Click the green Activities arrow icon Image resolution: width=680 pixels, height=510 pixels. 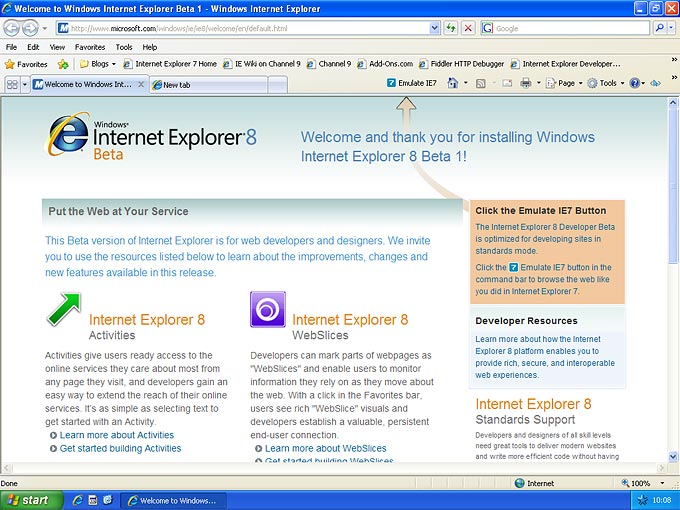64,309
